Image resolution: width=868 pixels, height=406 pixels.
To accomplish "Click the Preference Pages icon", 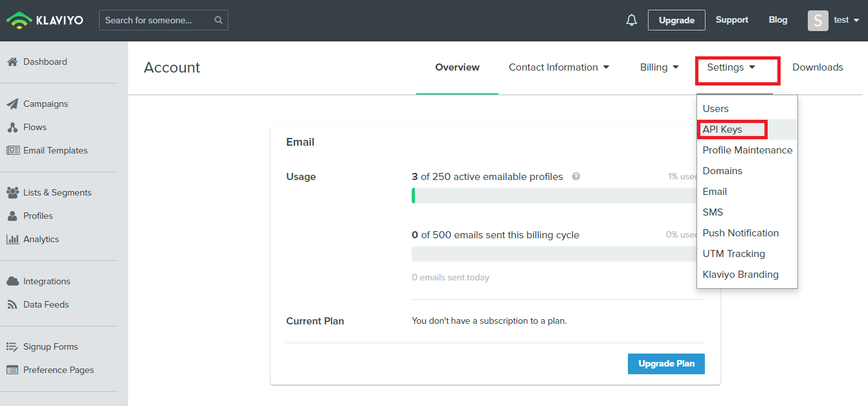I will point(12,370).
